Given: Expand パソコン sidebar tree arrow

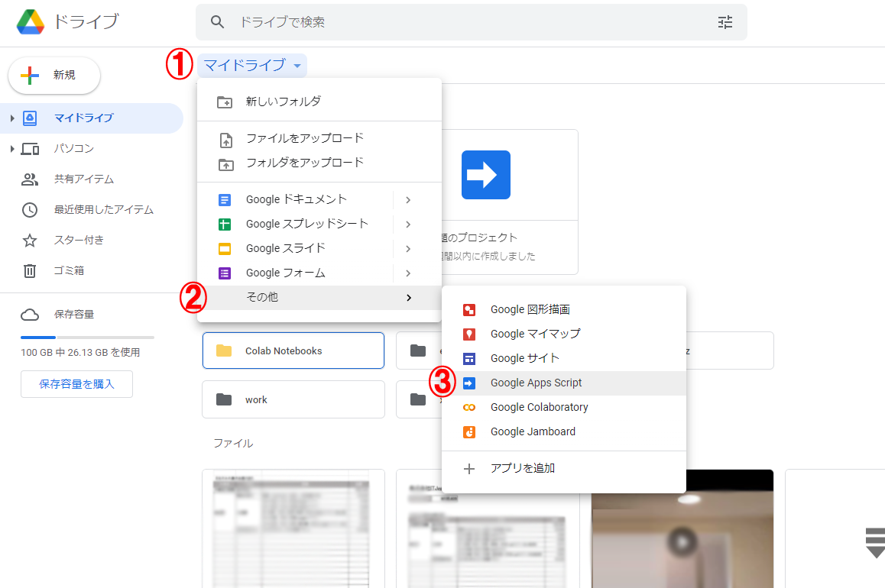Looking at the screenshot, I should click(12, 149).
